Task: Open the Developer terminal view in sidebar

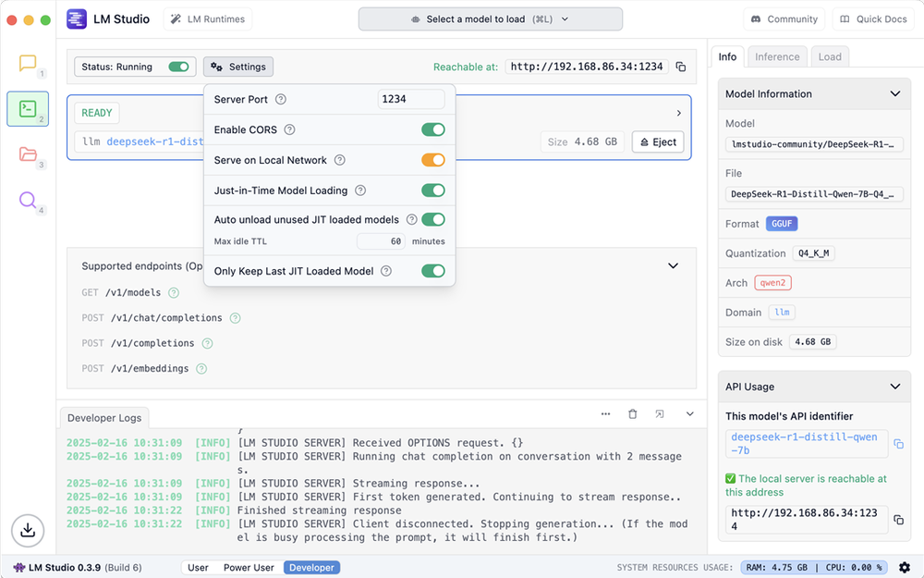Action: [28, 108]
